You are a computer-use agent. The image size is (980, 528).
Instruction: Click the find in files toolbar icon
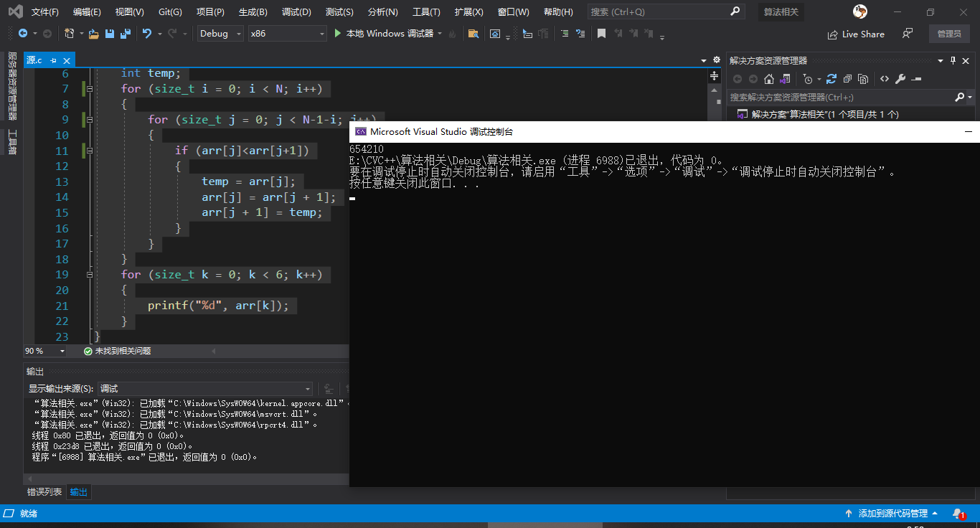473,34
